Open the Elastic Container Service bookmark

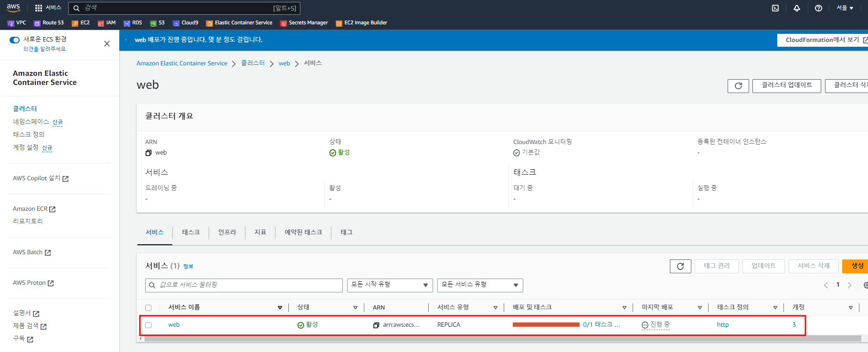point(239,23)
